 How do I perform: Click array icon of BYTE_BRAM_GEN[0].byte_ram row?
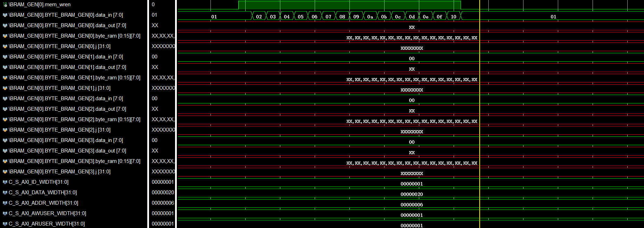5,36
